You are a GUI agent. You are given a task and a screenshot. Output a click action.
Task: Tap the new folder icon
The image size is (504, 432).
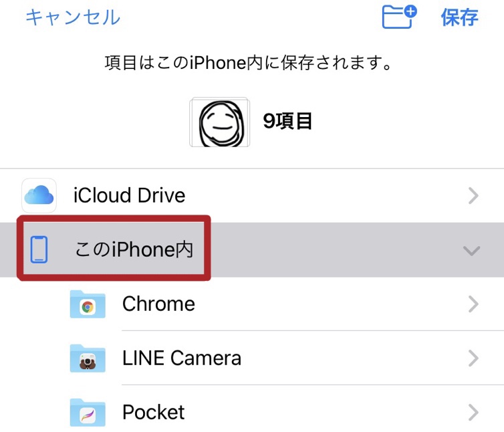pos(399,17)
